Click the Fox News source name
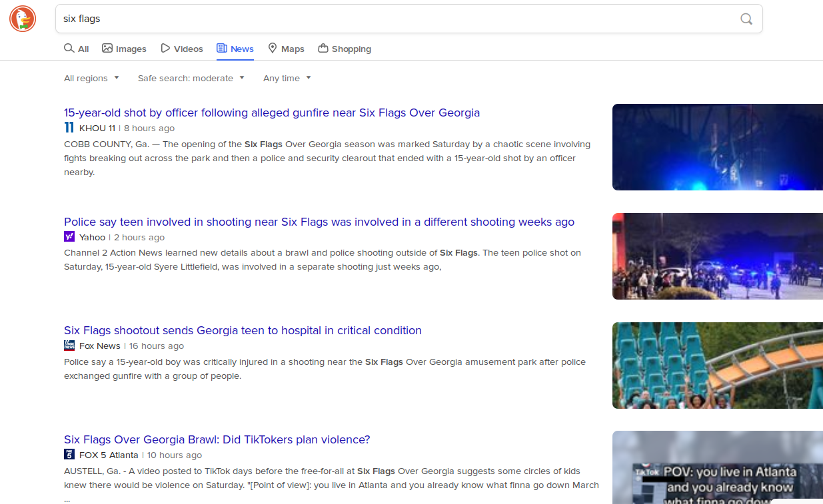Viewport: 823px width, 504px height. coord(100,346)
